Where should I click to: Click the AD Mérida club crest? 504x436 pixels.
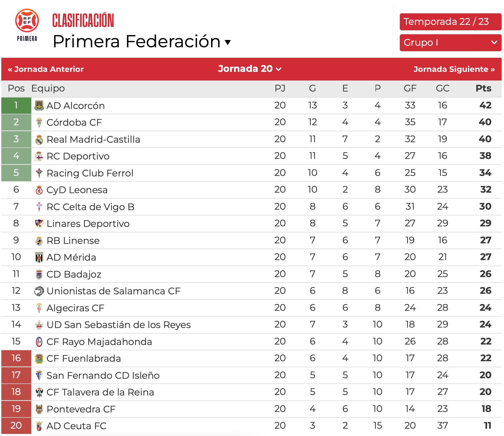coord(39,257)
